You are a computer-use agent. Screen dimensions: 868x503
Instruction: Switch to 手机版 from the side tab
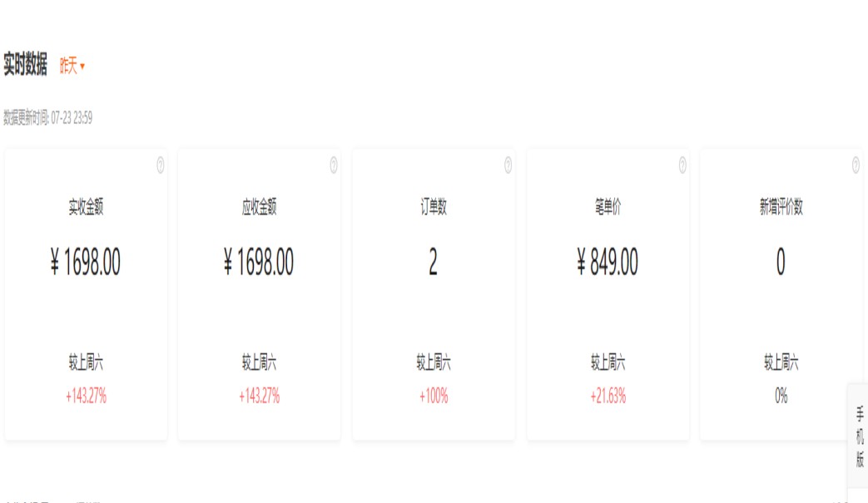pos(860,437)
